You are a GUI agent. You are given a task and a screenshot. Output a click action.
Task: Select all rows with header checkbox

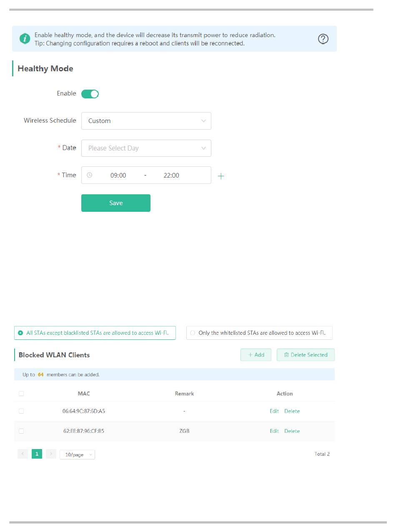click(21, 394)
